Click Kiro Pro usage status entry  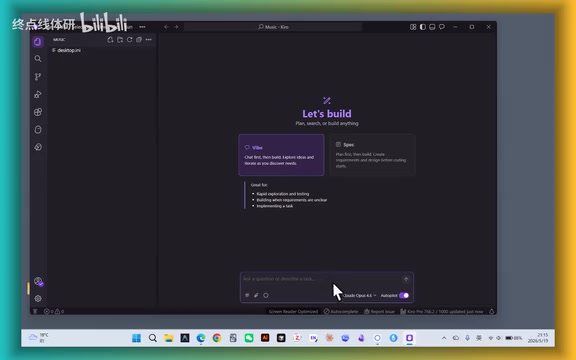click(x=442, y=312)
